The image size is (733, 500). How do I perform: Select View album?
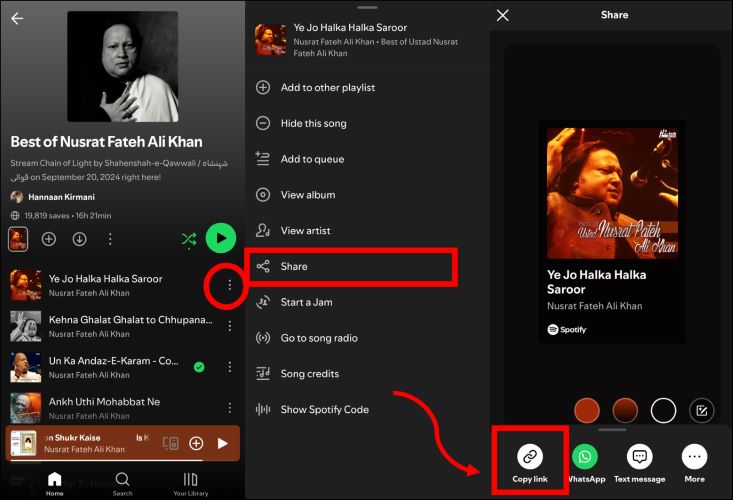pyautogui.click(x=366, y=195)
